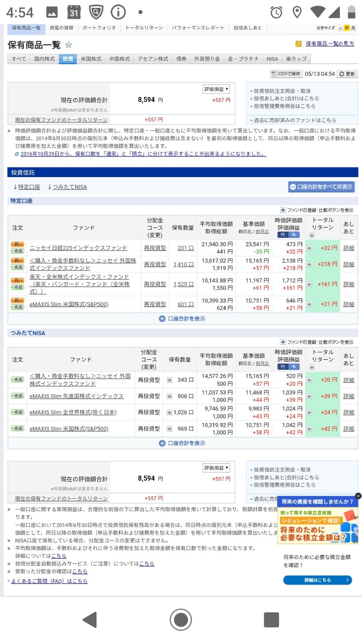Select the NISA tab
Screen dimensions: 362x644
272,59
